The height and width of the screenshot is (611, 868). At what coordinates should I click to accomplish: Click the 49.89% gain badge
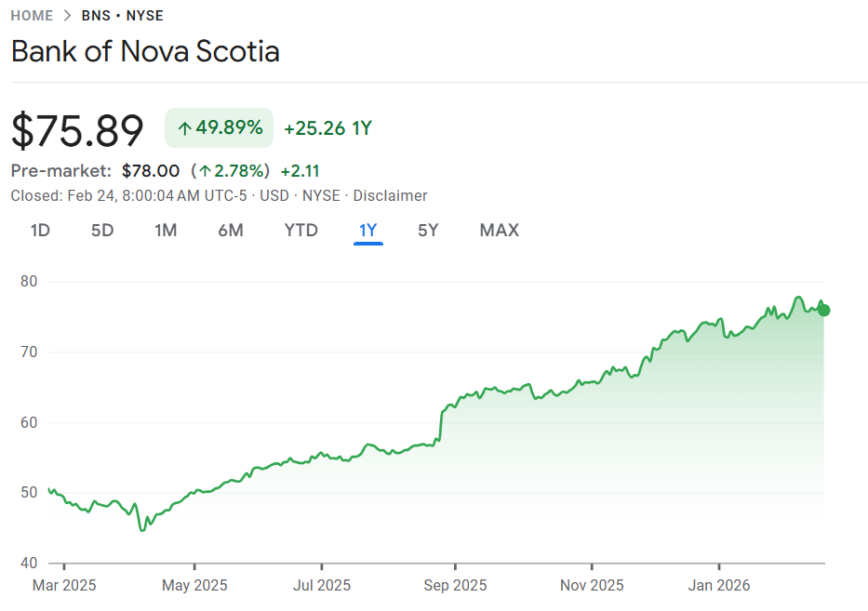click(x=220, y=128)
